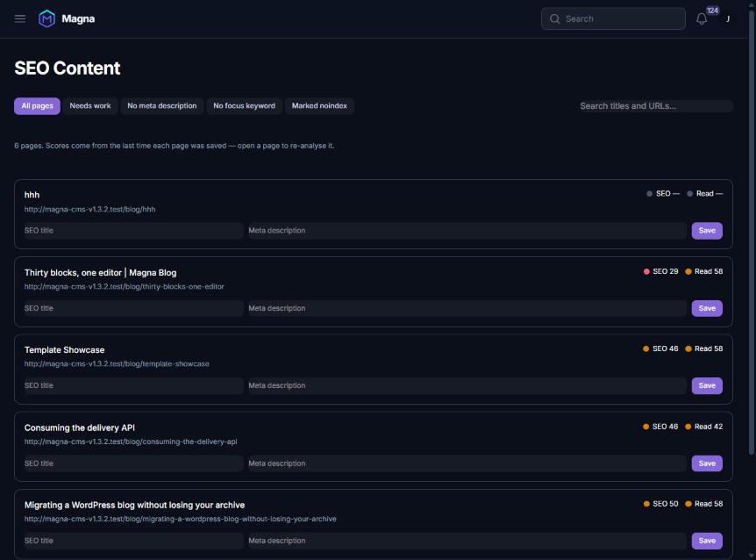This screenshot has height=560, width=756.
Task: Save the hhh page row
Action: point(707,231)
